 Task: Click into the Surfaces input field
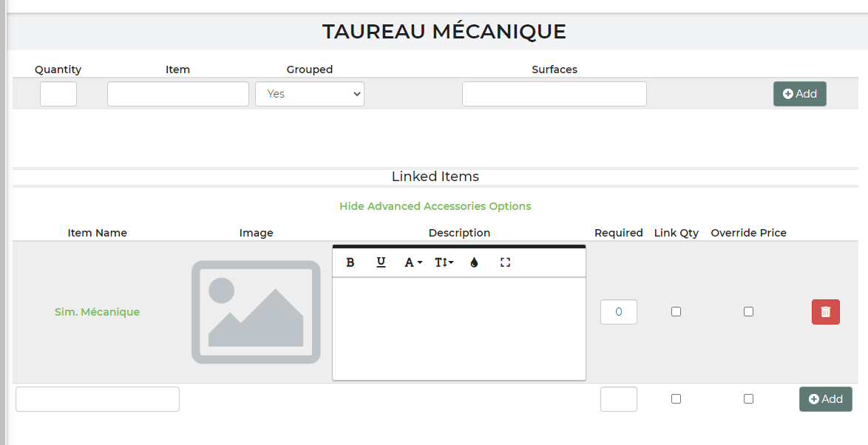554,94
